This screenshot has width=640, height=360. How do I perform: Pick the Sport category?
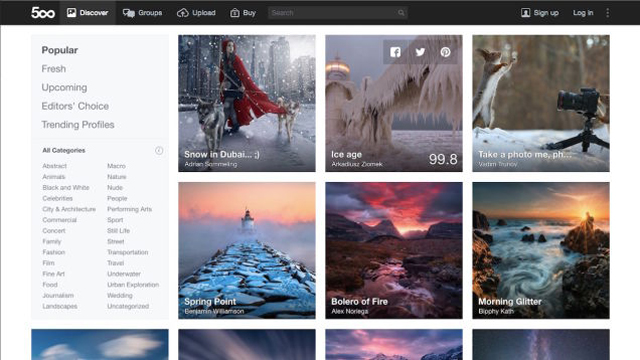click(115, 220)
